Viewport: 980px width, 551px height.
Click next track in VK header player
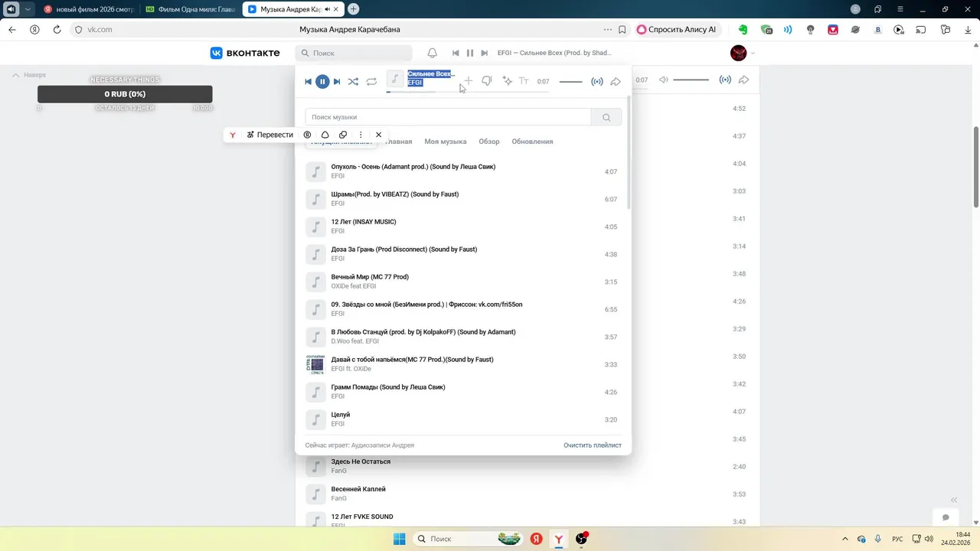(x=484, y=53)
